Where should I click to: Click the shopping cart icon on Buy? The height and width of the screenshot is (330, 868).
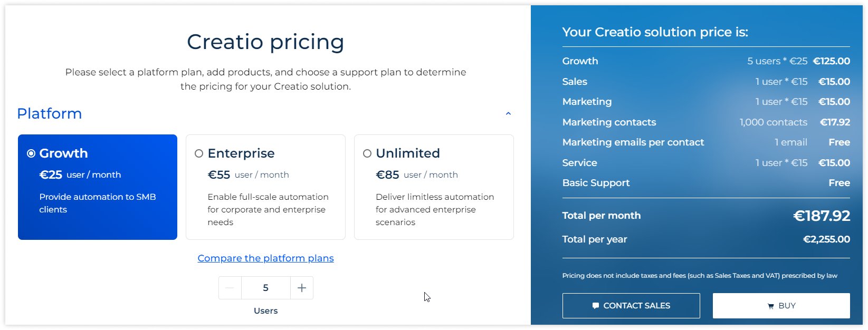pyautogui.click(x=771, y=306)
